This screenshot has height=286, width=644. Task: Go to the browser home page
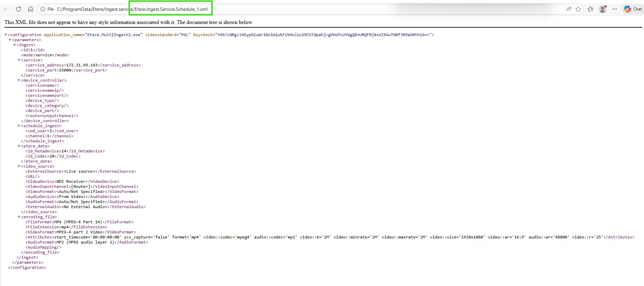pos(31,9)
